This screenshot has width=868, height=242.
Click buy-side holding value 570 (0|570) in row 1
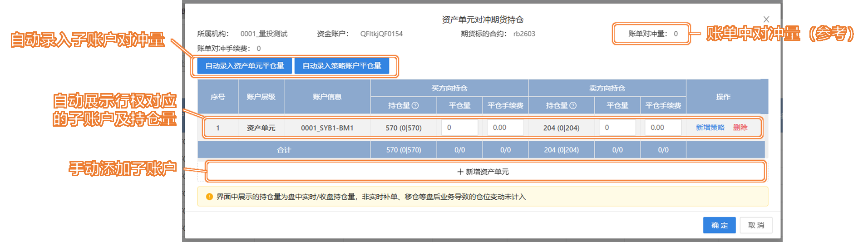coord(404,128)
